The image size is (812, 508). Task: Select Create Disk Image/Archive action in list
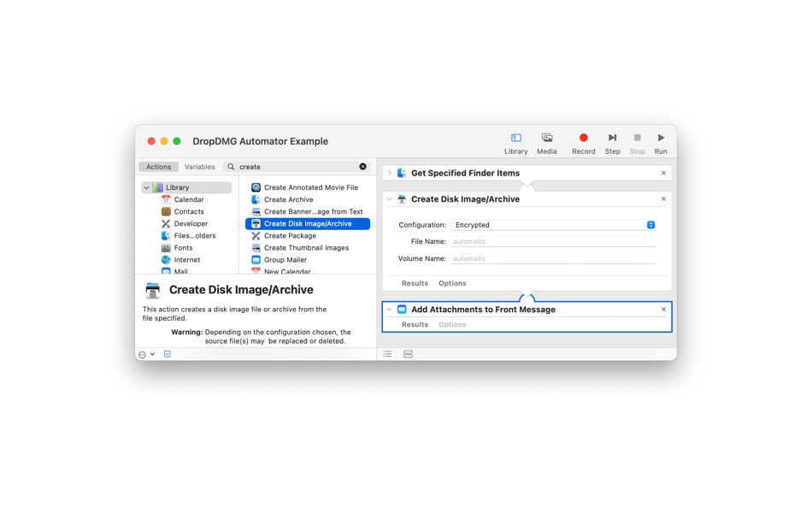[x=308, y=223]
